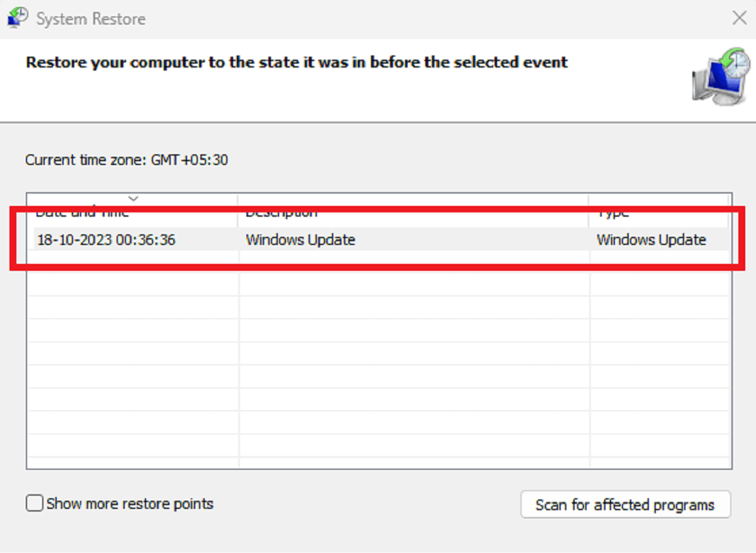Enable the Show more restore points checkbox
The height and width of the screenshot is (553, 756).
point(35,503)
